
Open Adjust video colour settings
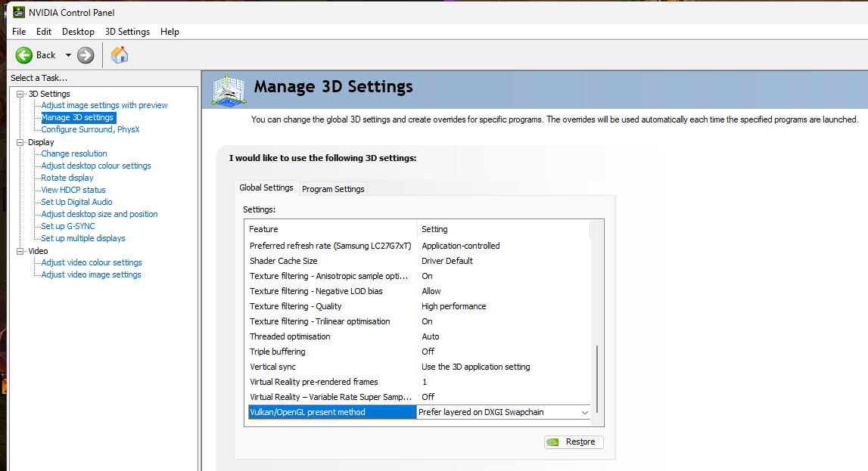(x=92, y=262)
